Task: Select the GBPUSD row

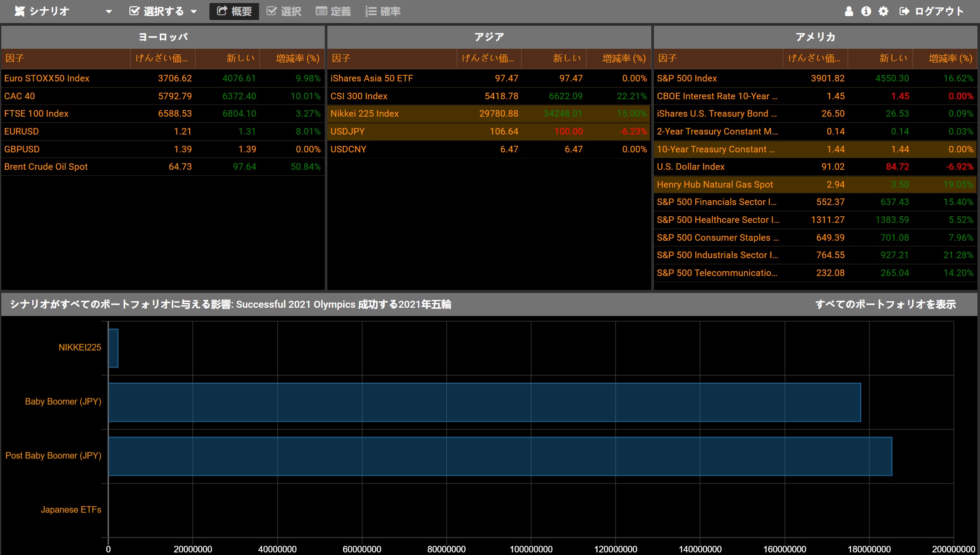Action: tap(163, 149)
